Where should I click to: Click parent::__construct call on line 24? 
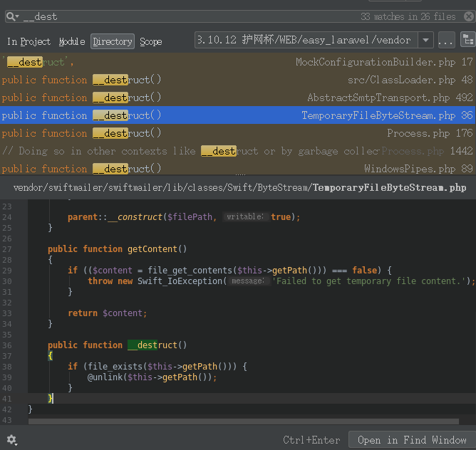[x=184, y=217]
